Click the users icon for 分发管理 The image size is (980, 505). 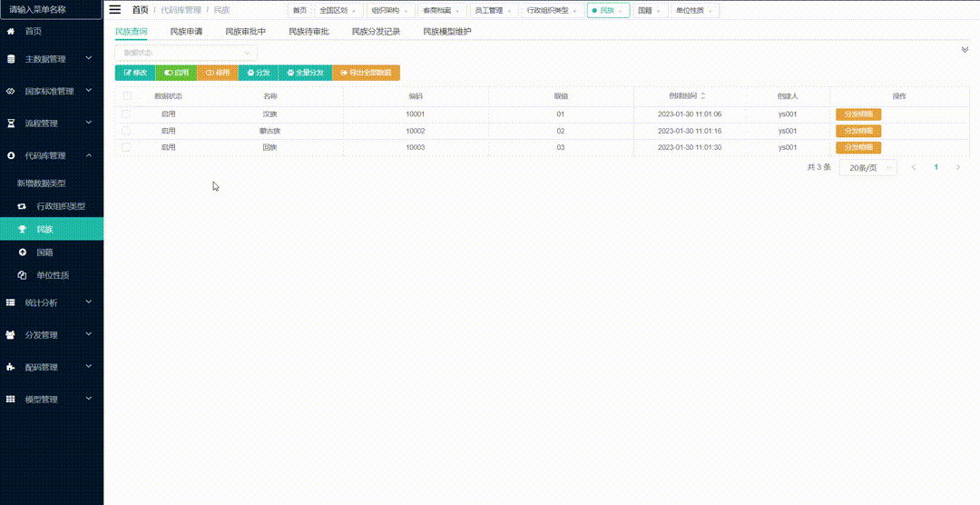pyautogui.click(x=11, y=335)
